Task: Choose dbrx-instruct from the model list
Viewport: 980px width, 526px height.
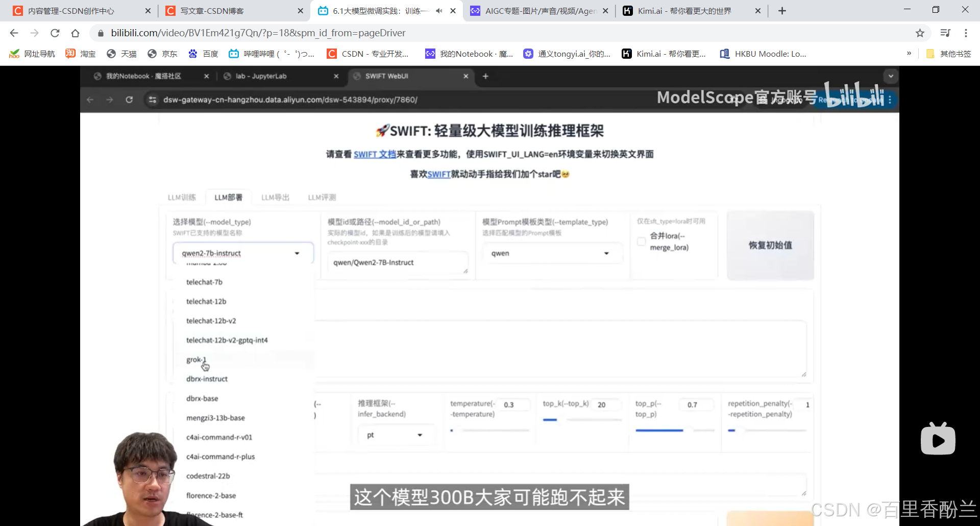Action: point(207,379)
